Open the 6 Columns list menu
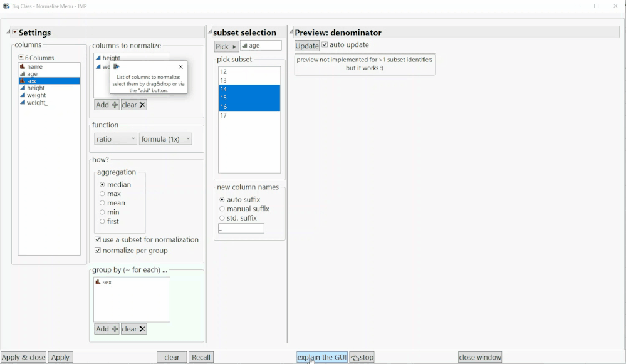 click(21, 58)
